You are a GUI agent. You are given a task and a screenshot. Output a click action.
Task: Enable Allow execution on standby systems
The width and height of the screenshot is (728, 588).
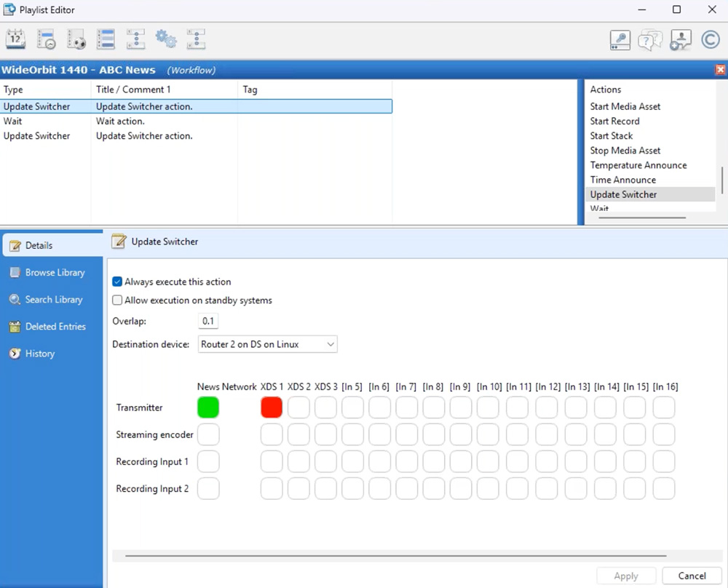pos(117,300)
